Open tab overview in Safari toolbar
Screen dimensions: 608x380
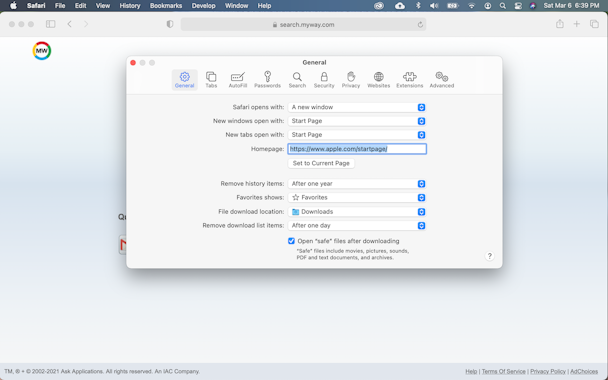click(594, 24)
